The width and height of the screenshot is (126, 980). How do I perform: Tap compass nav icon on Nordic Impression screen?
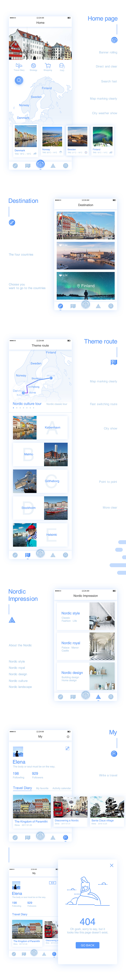pos(60,697)
